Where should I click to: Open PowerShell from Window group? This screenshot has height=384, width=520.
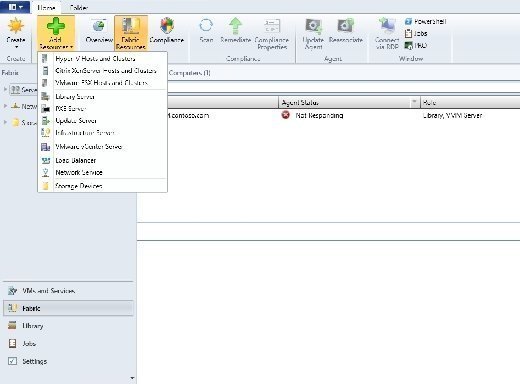(x=425, y=22)
